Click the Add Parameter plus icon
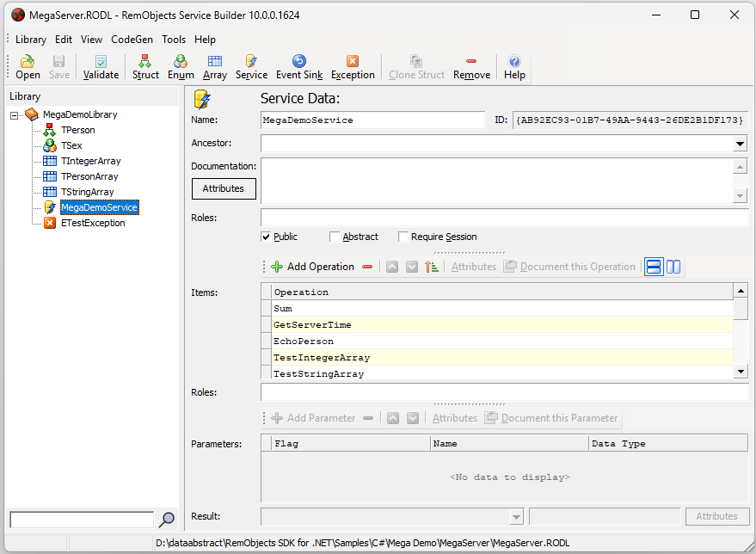 tap(277, 418)
